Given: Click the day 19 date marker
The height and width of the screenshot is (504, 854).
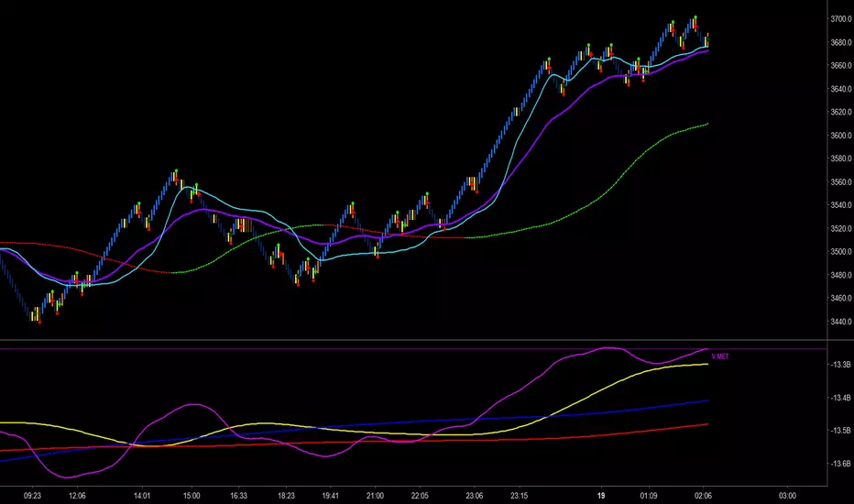Looking at the screenshot, I should tap(601, 496).
